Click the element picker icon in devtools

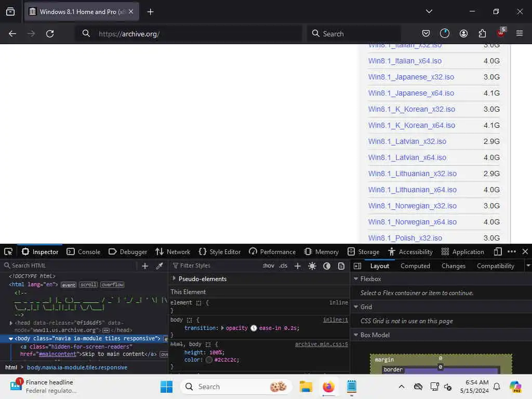point(8,252)
